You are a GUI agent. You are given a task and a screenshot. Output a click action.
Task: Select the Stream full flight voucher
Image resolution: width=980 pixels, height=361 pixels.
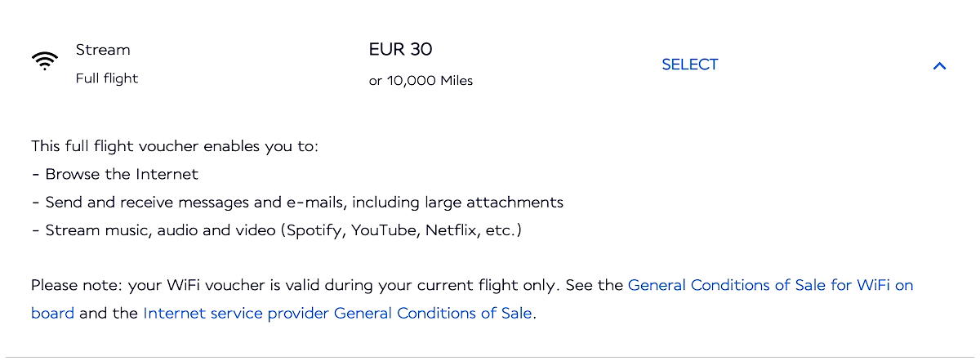click(689, 65)
